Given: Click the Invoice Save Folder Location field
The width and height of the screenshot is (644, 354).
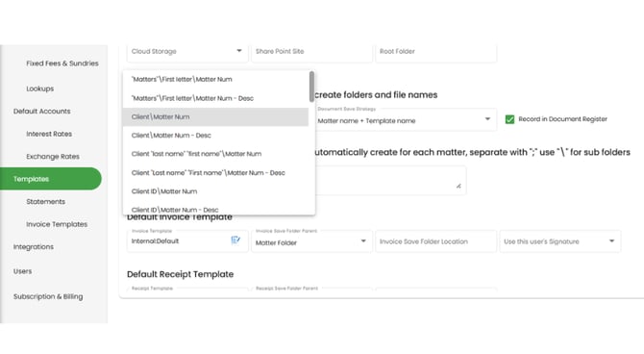Looking at the screenshot, I should click(x=435, y=241).
